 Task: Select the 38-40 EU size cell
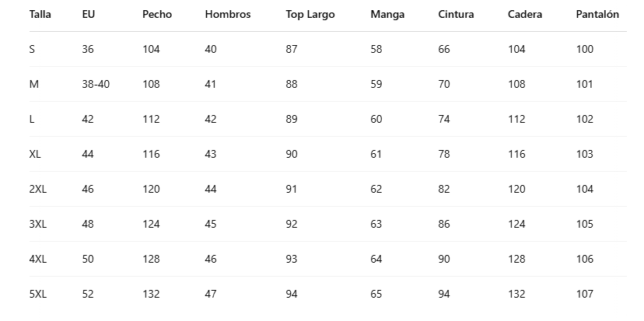pos(96,84)
